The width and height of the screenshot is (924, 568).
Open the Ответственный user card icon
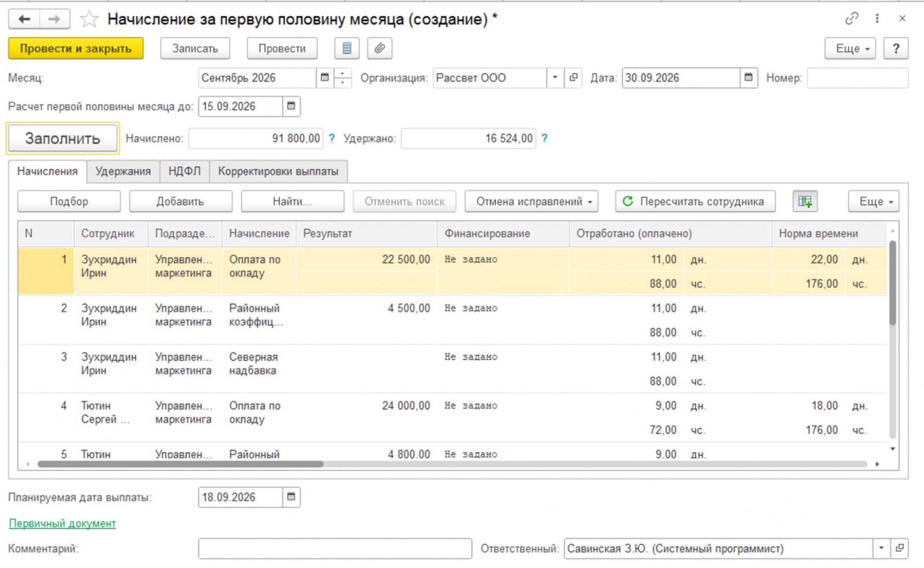tap(899, 548)
